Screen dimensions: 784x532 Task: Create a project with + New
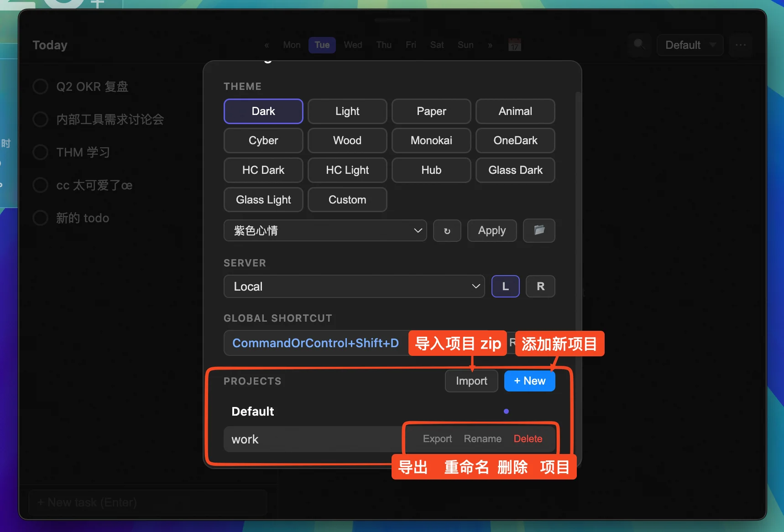pyautogui.click(x=529, y=381)
